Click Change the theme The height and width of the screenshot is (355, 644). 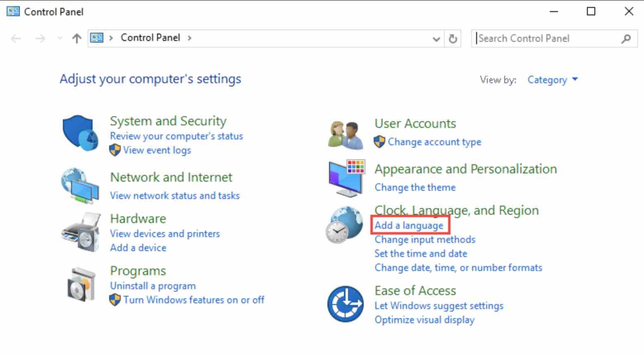click(415, 187)
